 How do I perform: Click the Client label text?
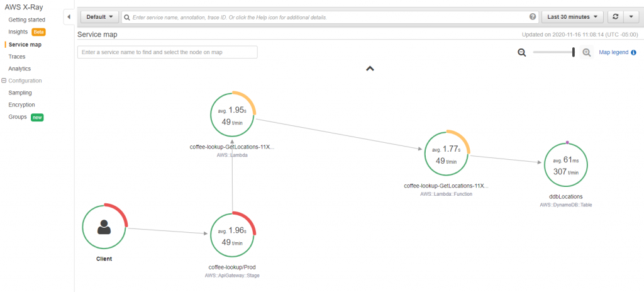[104, 259]
